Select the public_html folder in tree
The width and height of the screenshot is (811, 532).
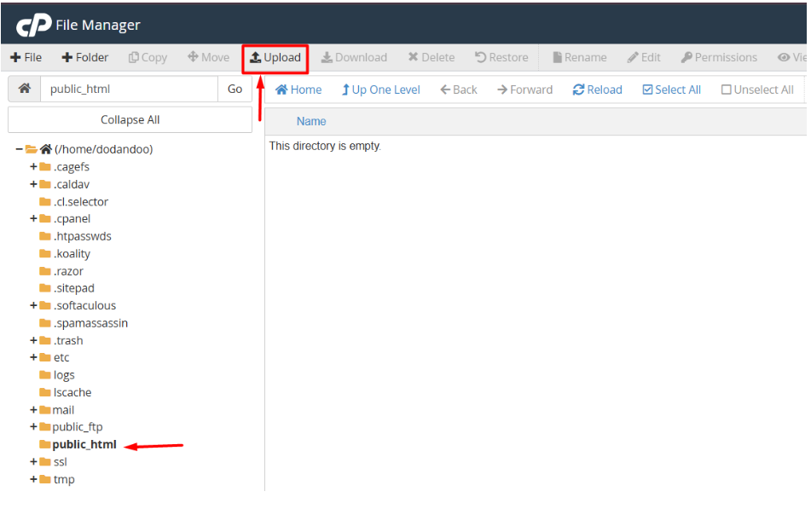coord(84,444)
